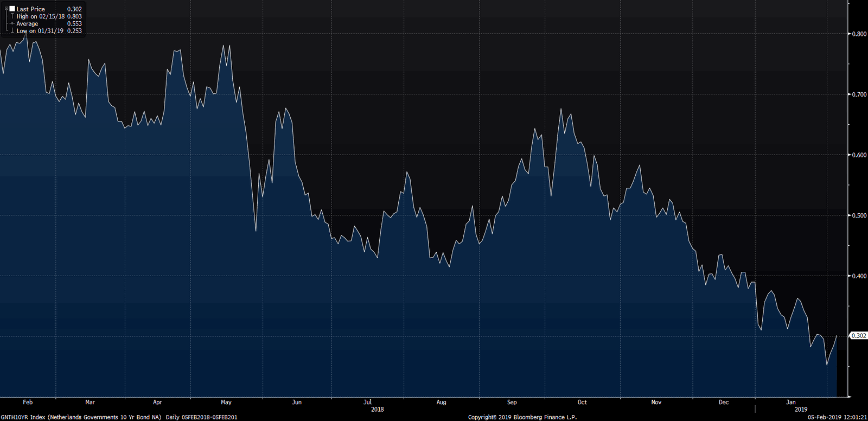Viewport: 868px width, 421px height.
Task: Click the white Last Price color swatch
Action: [12, 9]
